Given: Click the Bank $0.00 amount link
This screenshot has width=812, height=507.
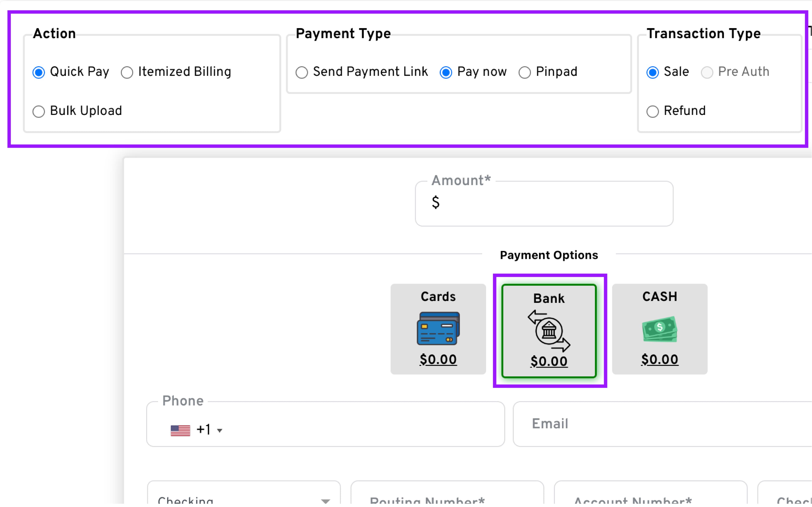Looking at the screenshot, I should coord(549,361).
